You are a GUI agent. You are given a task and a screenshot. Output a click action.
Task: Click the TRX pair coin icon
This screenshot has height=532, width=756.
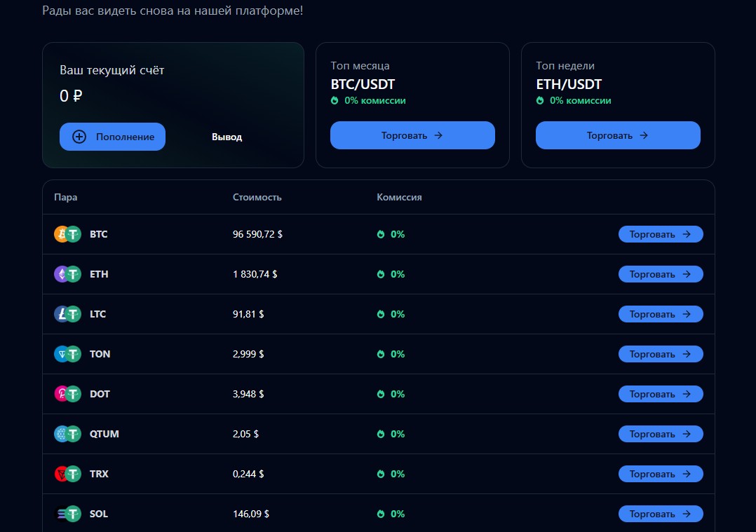[67, 474]
